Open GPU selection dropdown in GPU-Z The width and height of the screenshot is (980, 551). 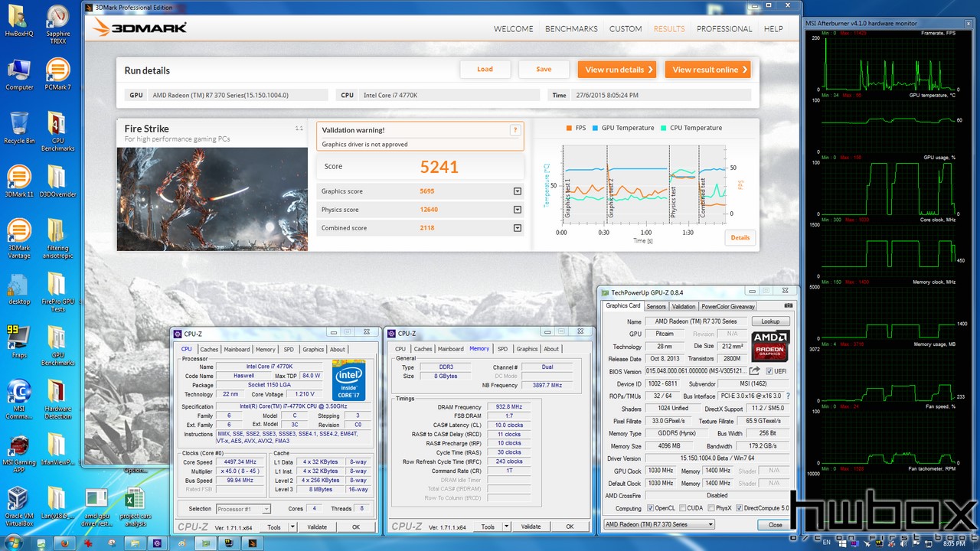tap(659, 524)
